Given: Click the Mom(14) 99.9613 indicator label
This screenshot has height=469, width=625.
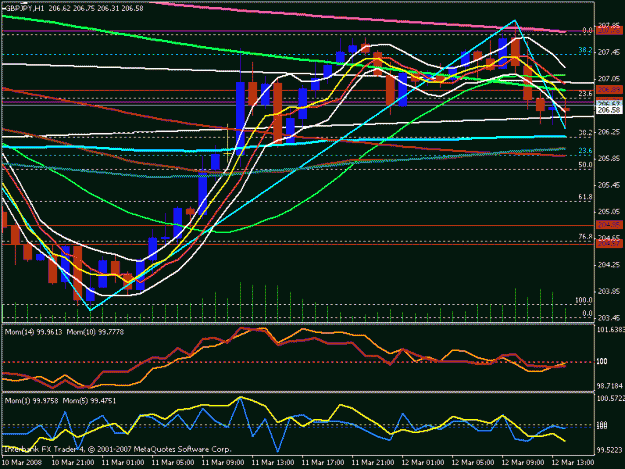Looking at the screenshot, I should tap(33, 332).
